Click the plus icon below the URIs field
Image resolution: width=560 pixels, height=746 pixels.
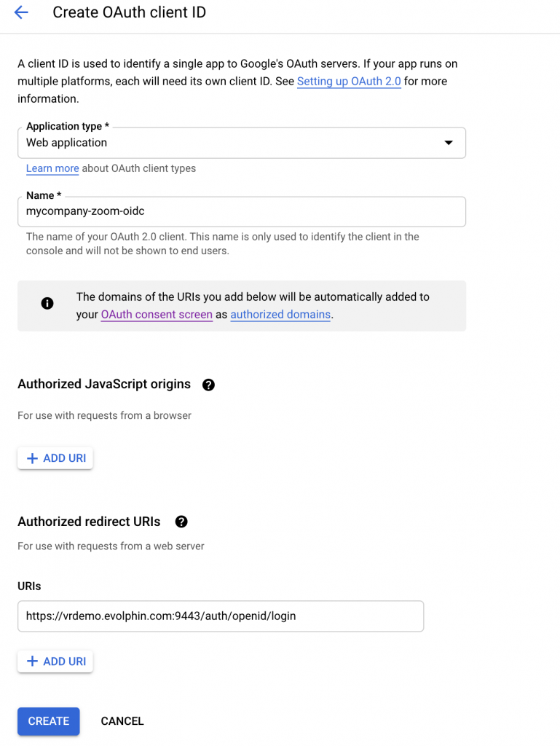(32, 661)
